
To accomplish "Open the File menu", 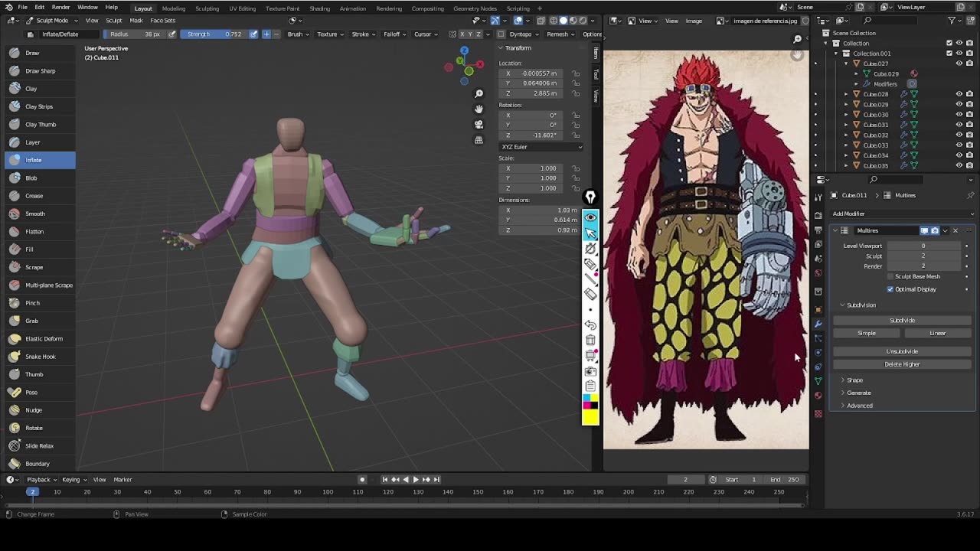I will pyautogui.click(x=22, y=8).
